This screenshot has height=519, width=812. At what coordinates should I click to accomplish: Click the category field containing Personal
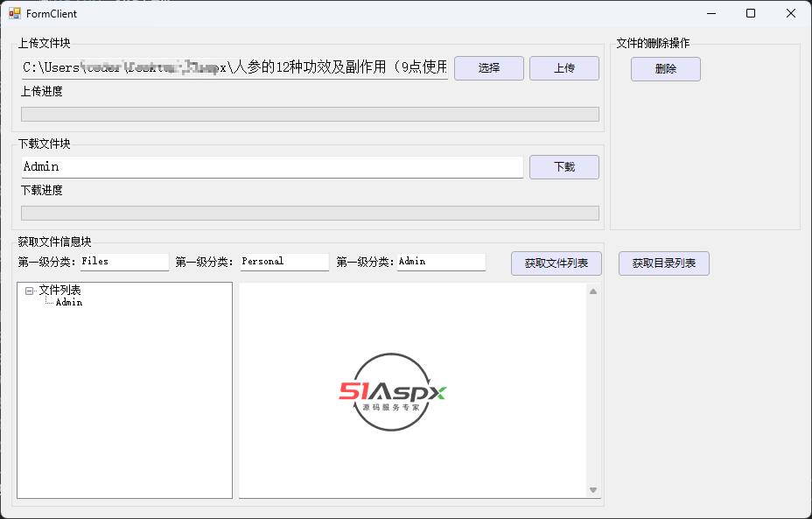pyautogui.click(x=284, y=262)
